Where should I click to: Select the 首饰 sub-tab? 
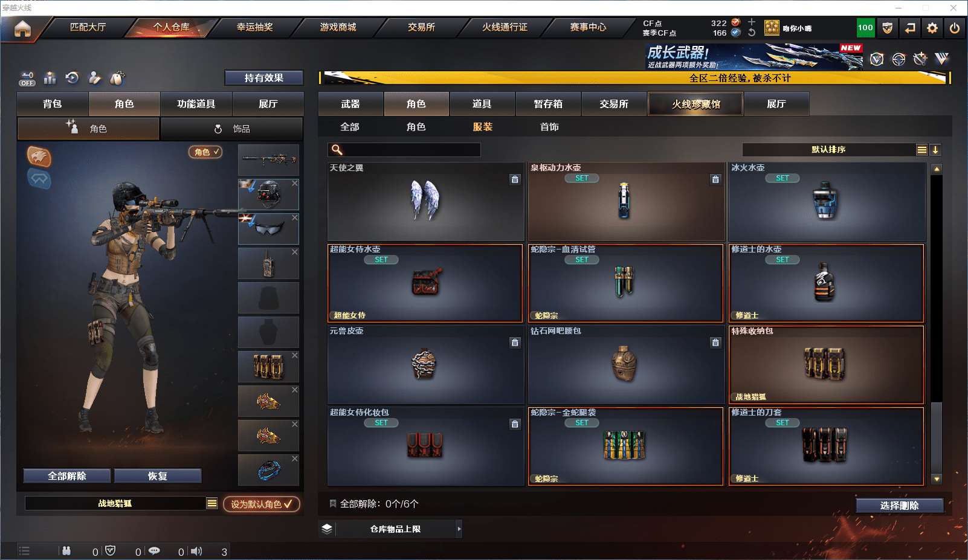coord(549,127)
